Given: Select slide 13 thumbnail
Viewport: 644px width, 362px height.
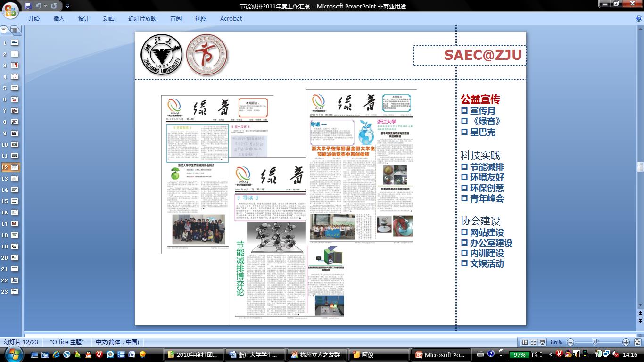Looking at the screenshot, I should [x=15, y=179].
